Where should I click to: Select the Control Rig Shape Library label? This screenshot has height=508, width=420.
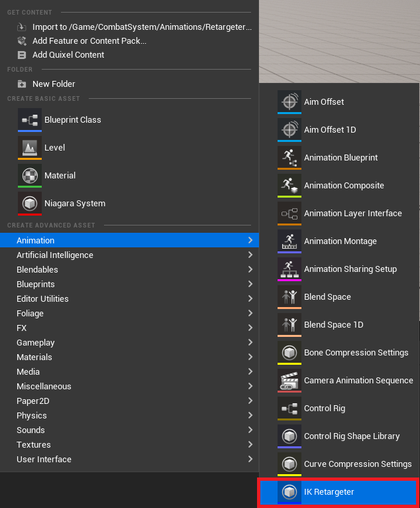352,436
